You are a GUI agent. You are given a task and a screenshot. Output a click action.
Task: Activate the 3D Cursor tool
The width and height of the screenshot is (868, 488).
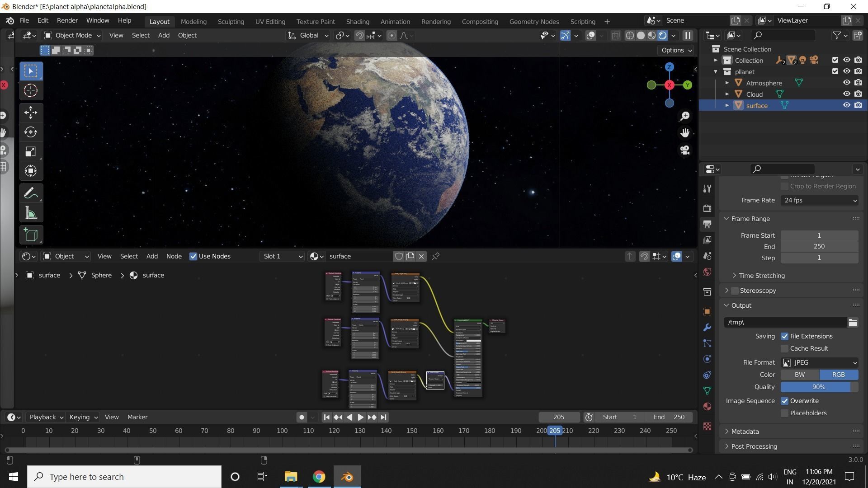[31, 91]
